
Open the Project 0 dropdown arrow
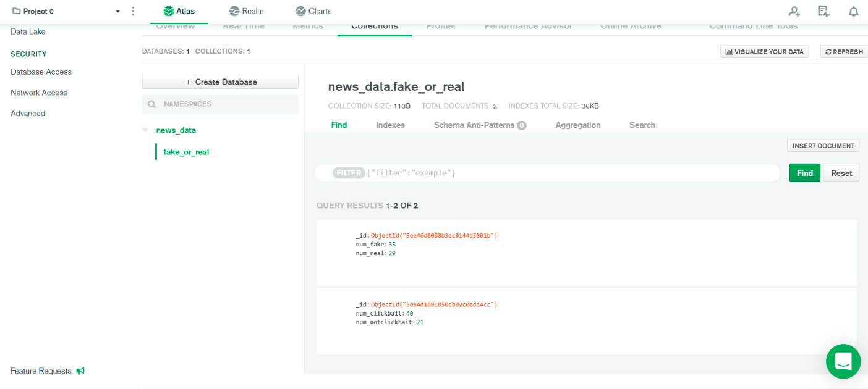click(118, 11)
